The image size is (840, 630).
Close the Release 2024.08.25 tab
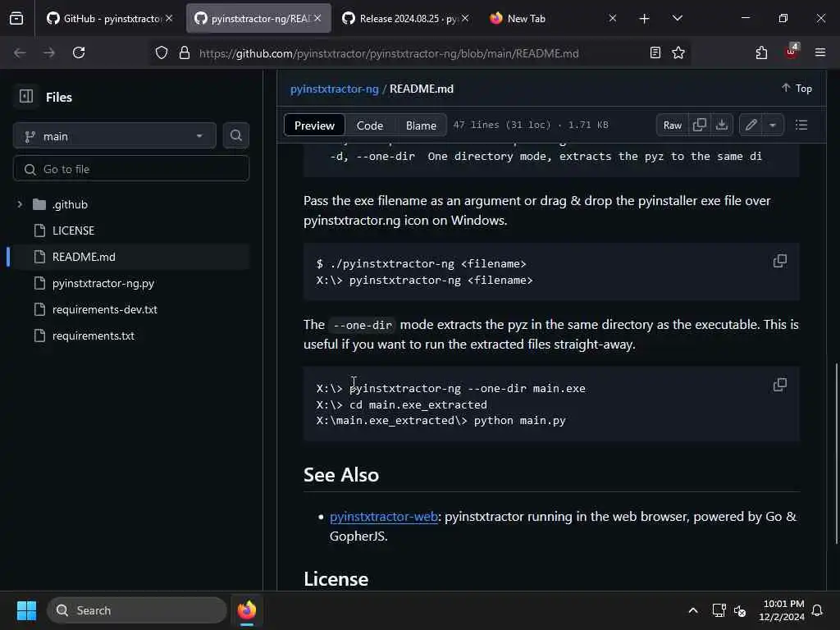click(465, 18)
